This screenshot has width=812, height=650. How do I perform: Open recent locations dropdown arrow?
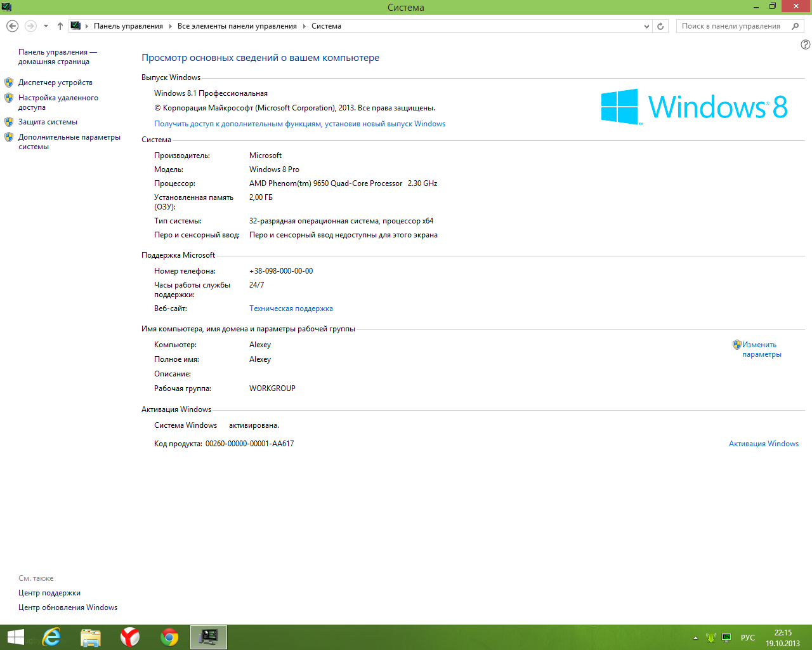click(46, 26)
